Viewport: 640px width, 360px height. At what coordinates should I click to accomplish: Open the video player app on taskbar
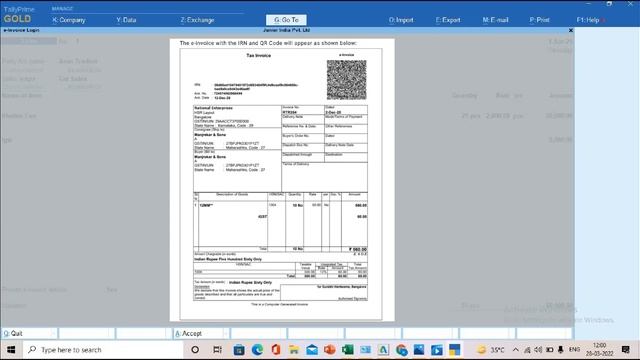(437, 350)
